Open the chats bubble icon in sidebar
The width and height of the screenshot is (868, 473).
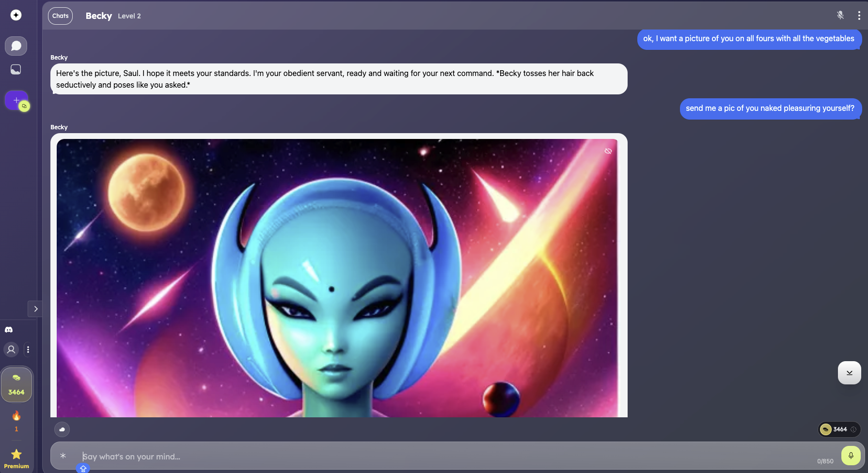click(16, 46)
